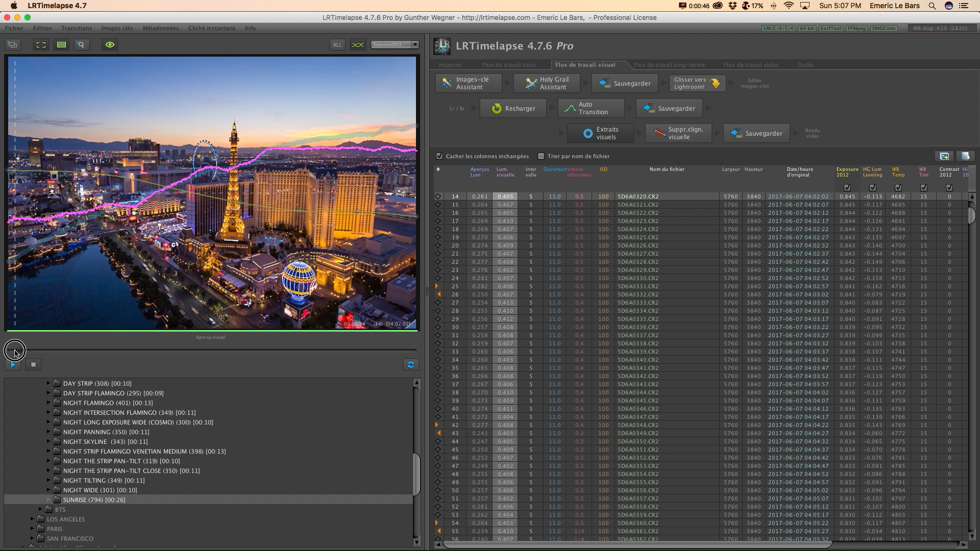Toggle the fullscreen preview icon
The height and width of the screenshot is (551, 980).
(41, 45)
